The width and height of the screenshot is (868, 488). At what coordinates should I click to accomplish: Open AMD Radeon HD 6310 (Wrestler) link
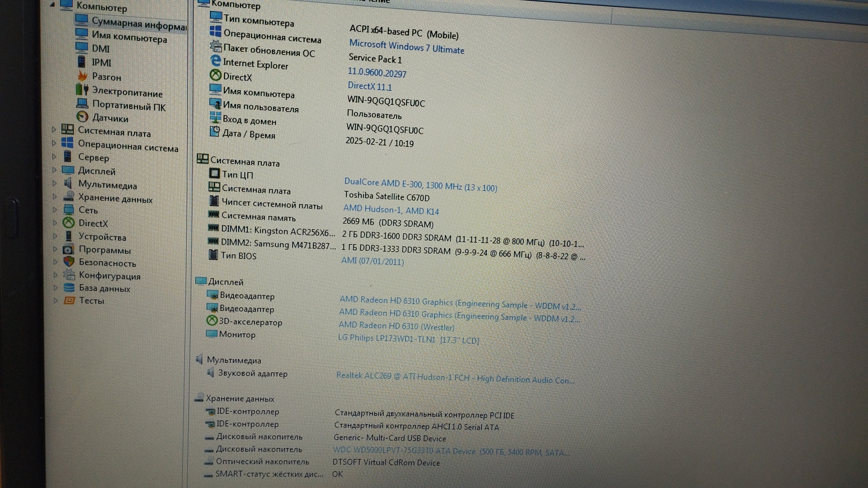(x=396, y=325)
